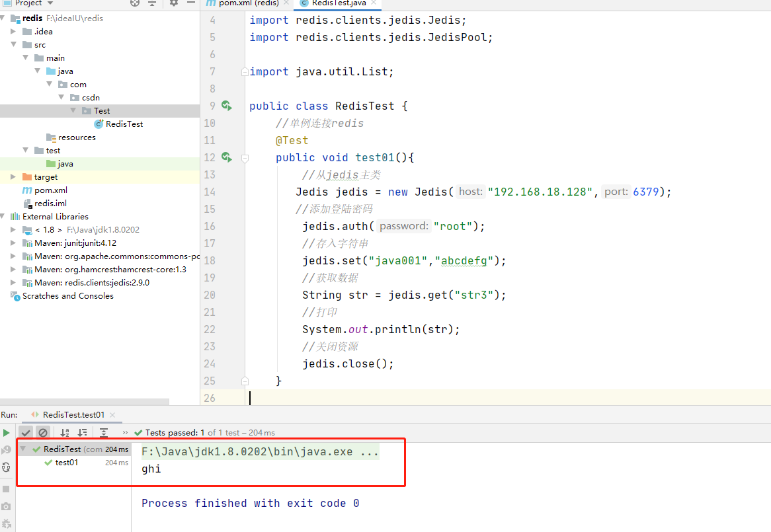Image resolution: width=771 pixels, height=532 pixels.
Task: Click the 'ghi' console output
Action: tap(151, 469)
